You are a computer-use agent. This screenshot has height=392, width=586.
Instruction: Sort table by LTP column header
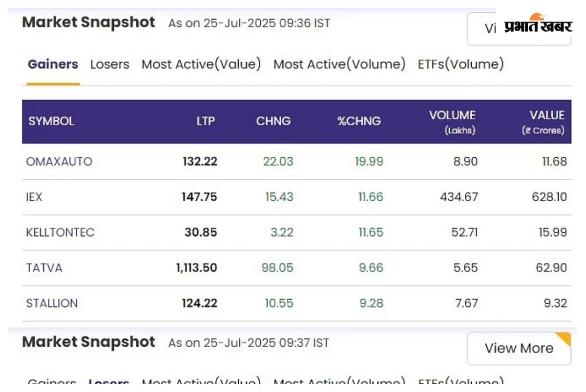pos(206,122)
